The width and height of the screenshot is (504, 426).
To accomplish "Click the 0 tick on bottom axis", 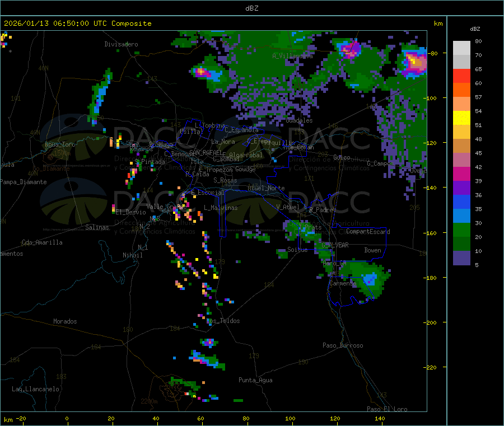I will [67, 419].
